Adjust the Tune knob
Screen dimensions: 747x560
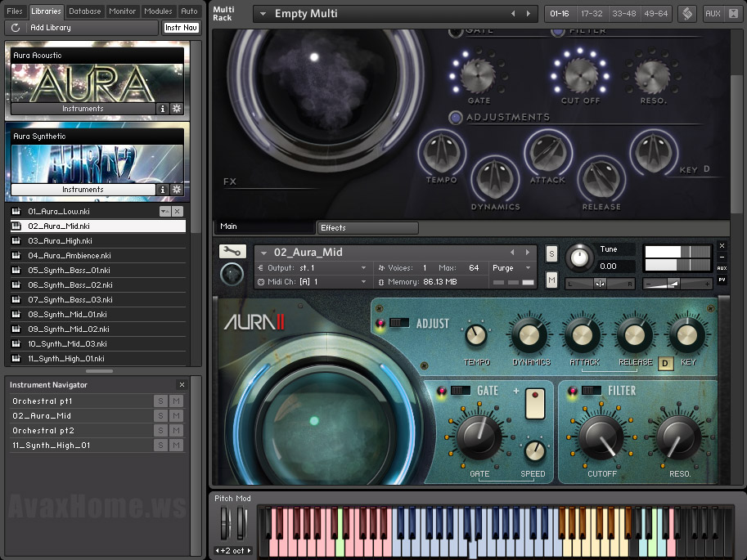coord(579,258)
